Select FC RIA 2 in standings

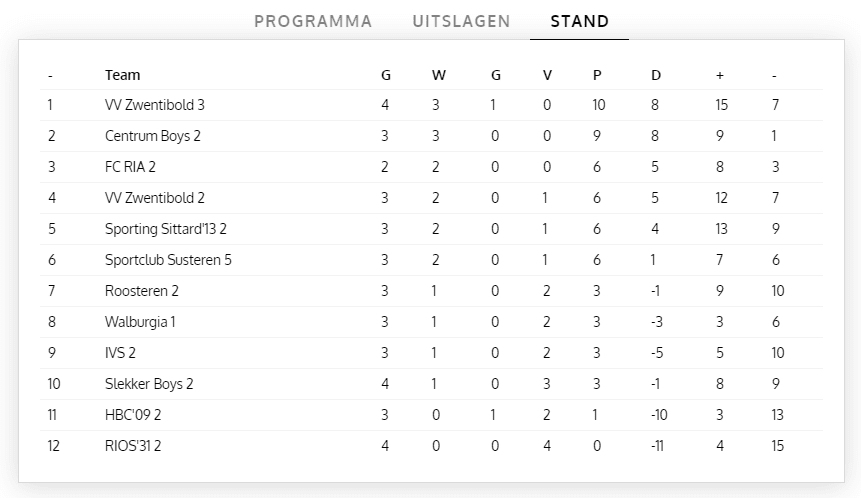click(130, 167)
